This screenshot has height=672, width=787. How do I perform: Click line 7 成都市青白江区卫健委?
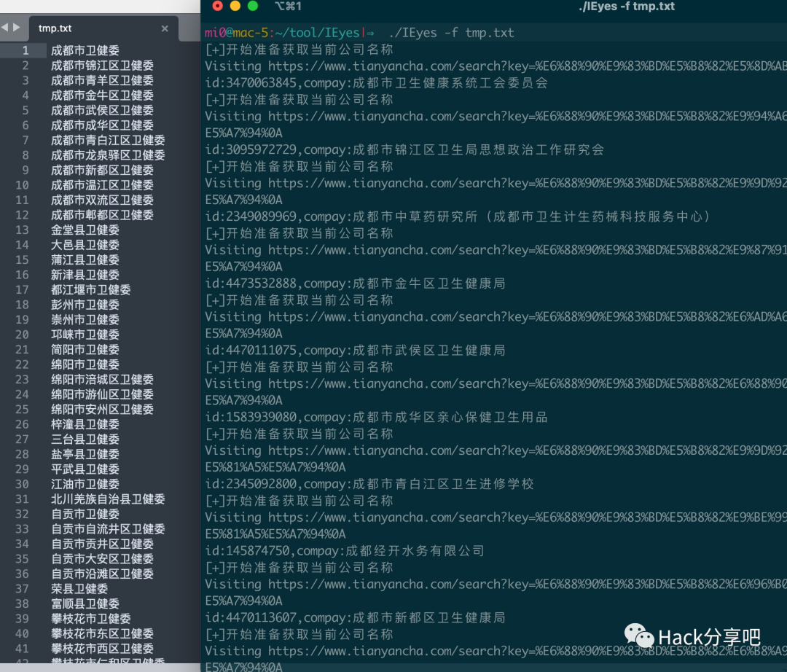pos(108,141)
